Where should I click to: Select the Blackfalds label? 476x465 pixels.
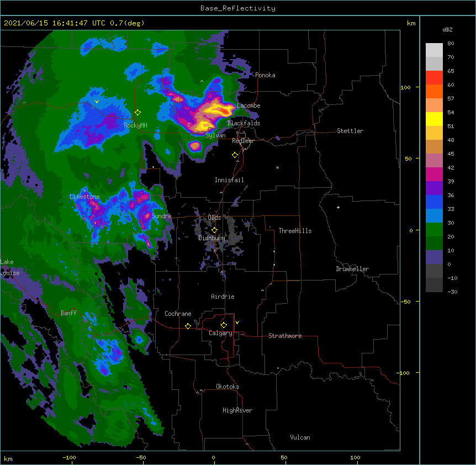point(244,123)
